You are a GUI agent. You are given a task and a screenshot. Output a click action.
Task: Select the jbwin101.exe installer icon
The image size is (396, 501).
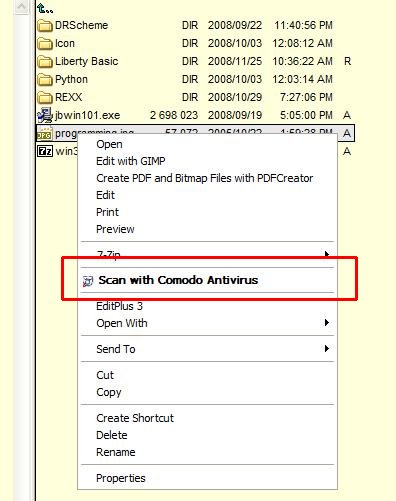tap(45, 115)
